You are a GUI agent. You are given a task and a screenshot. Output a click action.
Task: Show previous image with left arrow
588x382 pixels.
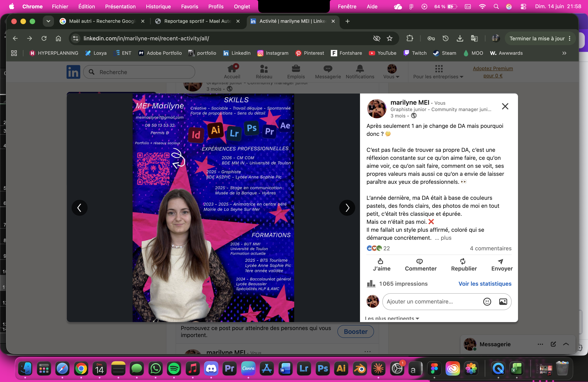(79, 208)
